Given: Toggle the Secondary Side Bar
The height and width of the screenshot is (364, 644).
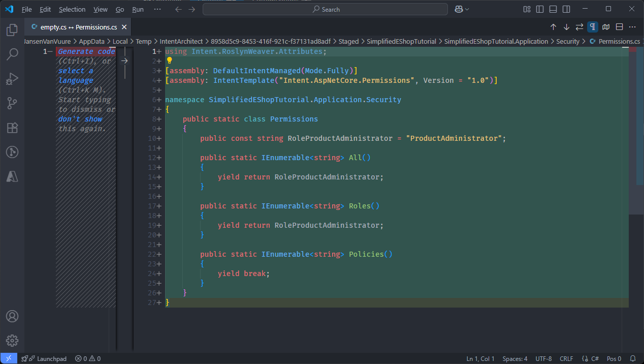Looking at the screenshot, I should (x=566, y=9).
